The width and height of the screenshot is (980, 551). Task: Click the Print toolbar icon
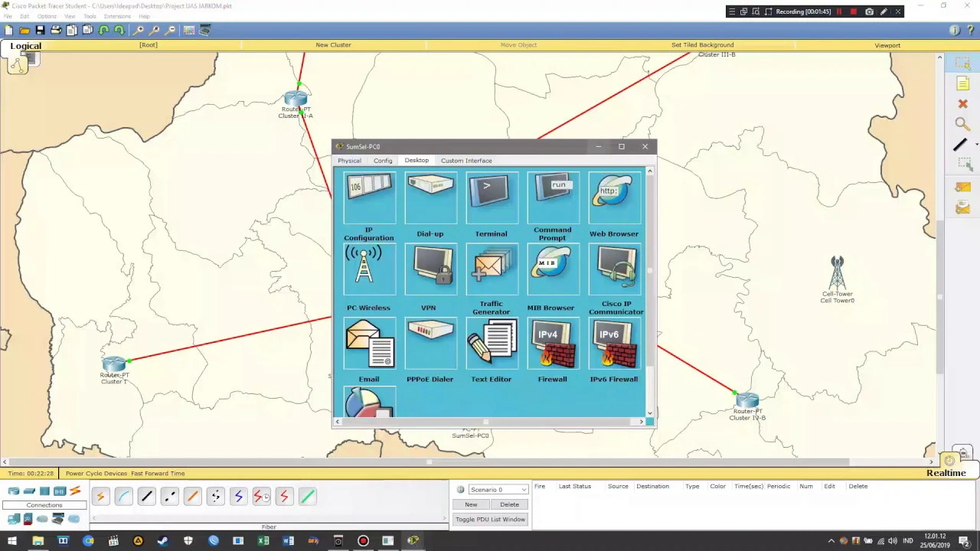click(x=56, y=30)
